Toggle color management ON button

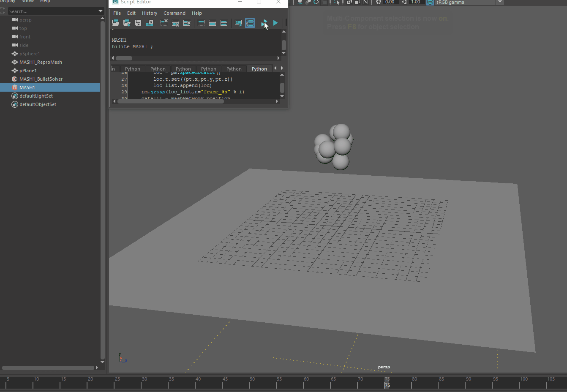[x=430, y=2]
